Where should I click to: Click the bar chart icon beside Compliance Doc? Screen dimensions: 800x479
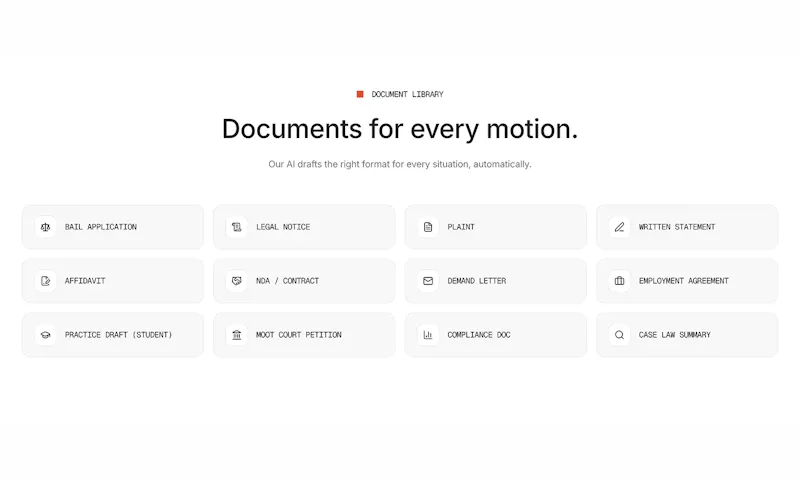(428, 335)
